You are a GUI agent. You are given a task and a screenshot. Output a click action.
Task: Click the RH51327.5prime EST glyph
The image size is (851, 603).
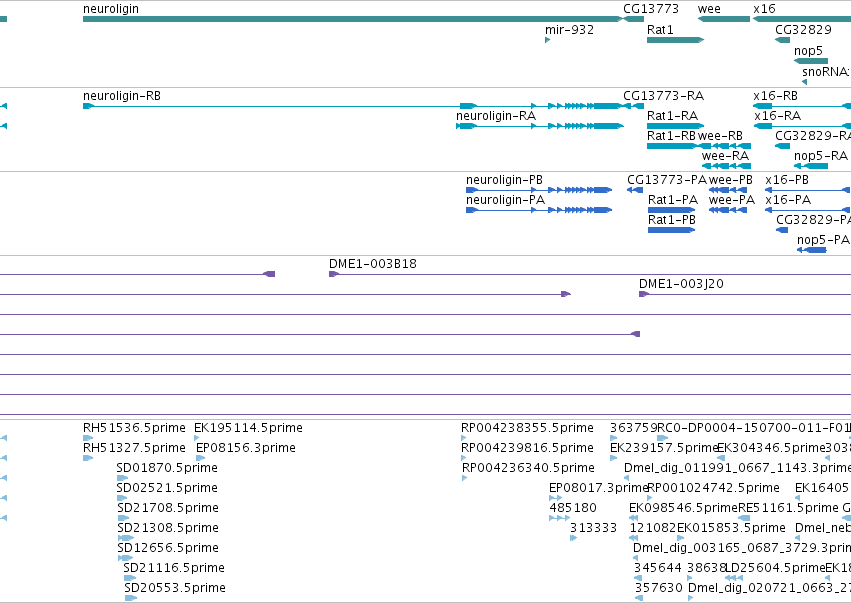[88, 458]
